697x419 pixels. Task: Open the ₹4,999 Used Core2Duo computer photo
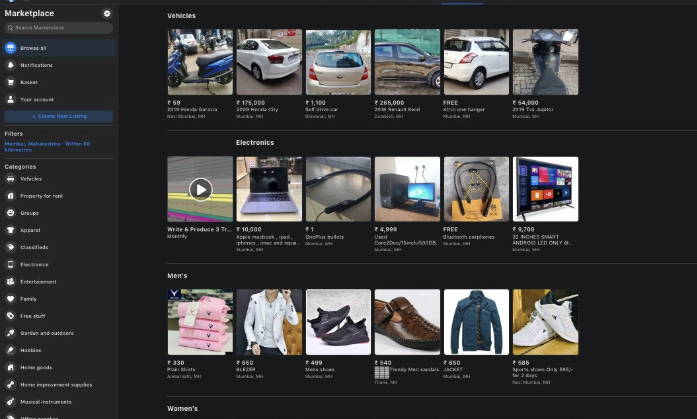click(x=407, y=189)
